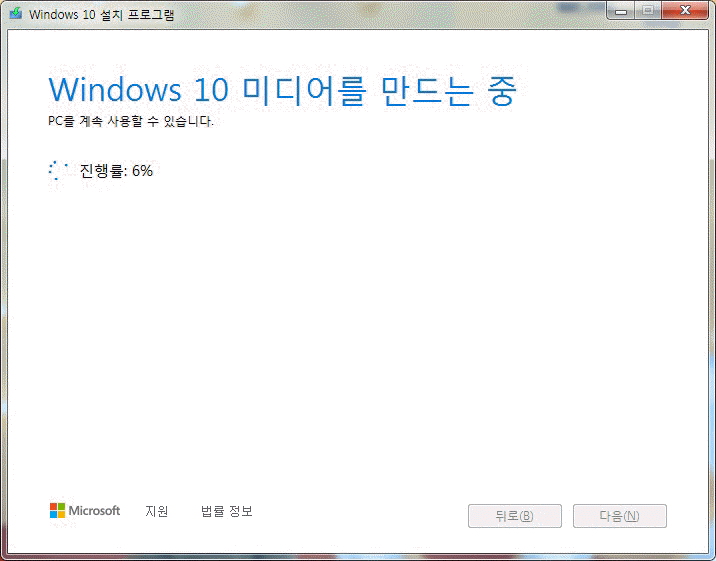Click the Microsoft logo
716x561 pixels.
point(85,510)
